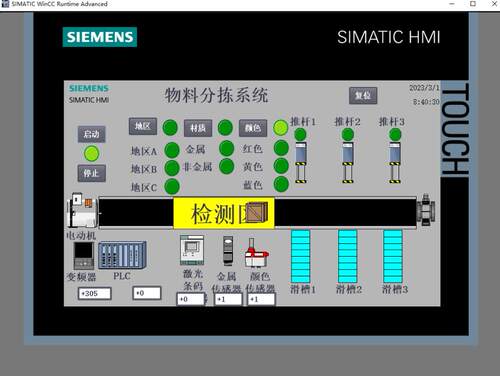The height and width of the screenshot is (376, 500).
Task: Click the 激光条码 value field
Action: tap(191, 299)
